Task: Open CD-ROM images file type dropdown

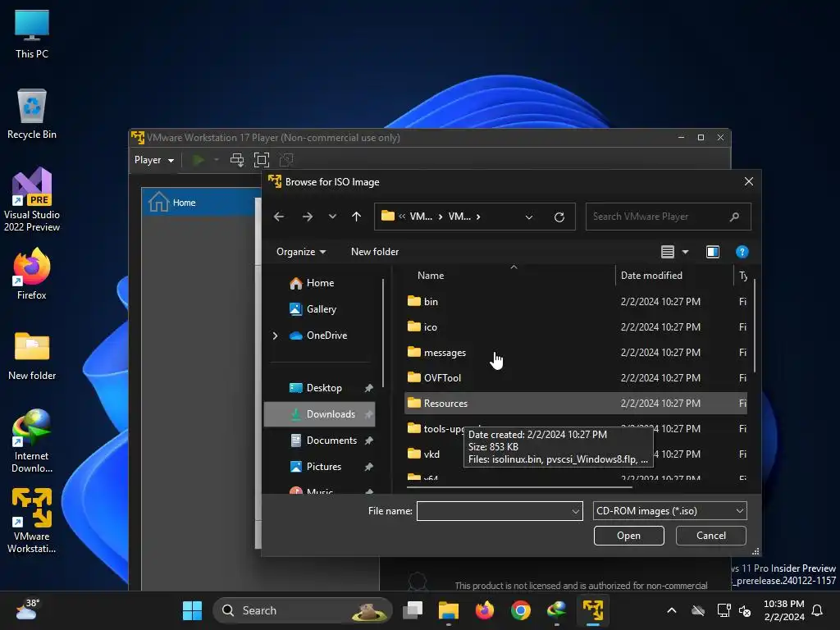Action: click(669, 511)
